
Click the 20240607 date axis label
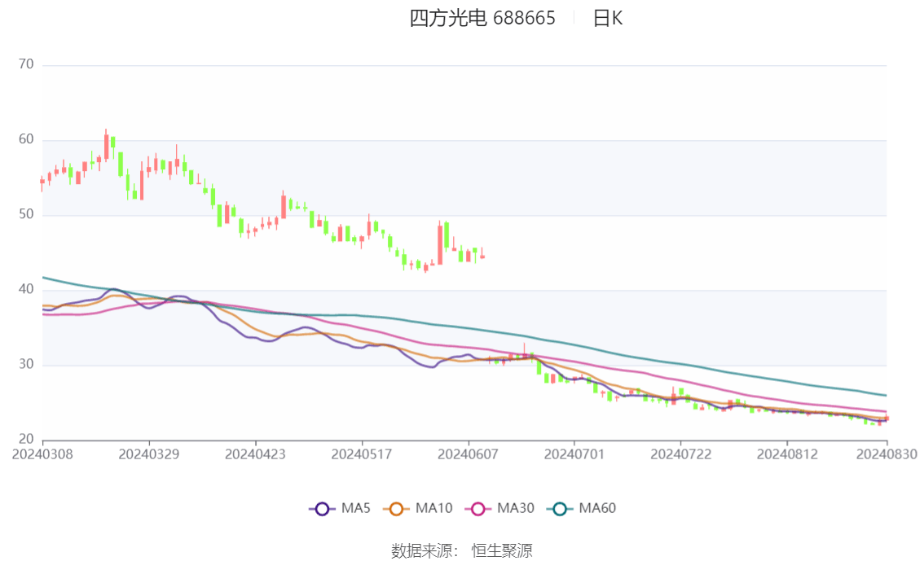[x=468, y=454]
